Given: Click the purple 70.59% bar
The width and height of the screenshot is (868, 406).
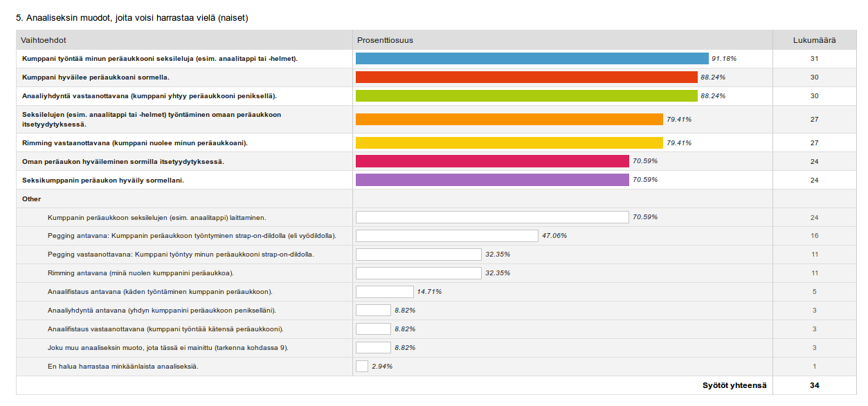Looking at the screenshot, I should pos(492,180).
